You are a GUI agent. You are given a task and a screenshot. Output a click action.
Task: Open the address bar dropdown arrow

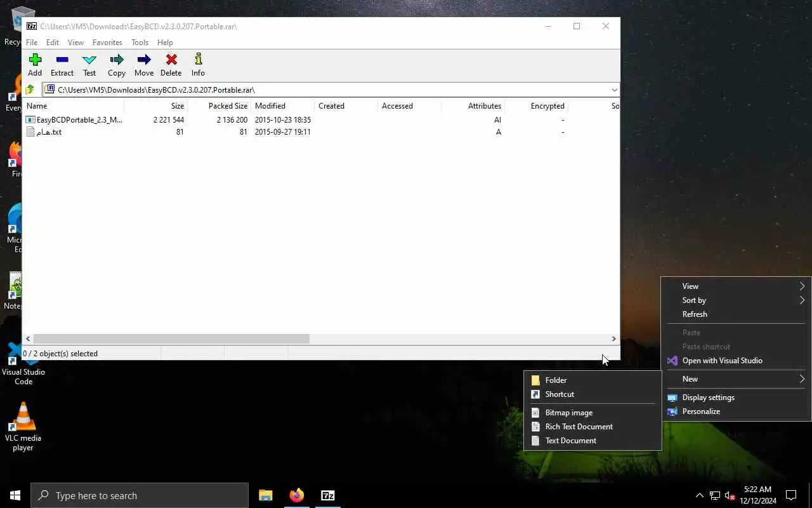point(614,90)
